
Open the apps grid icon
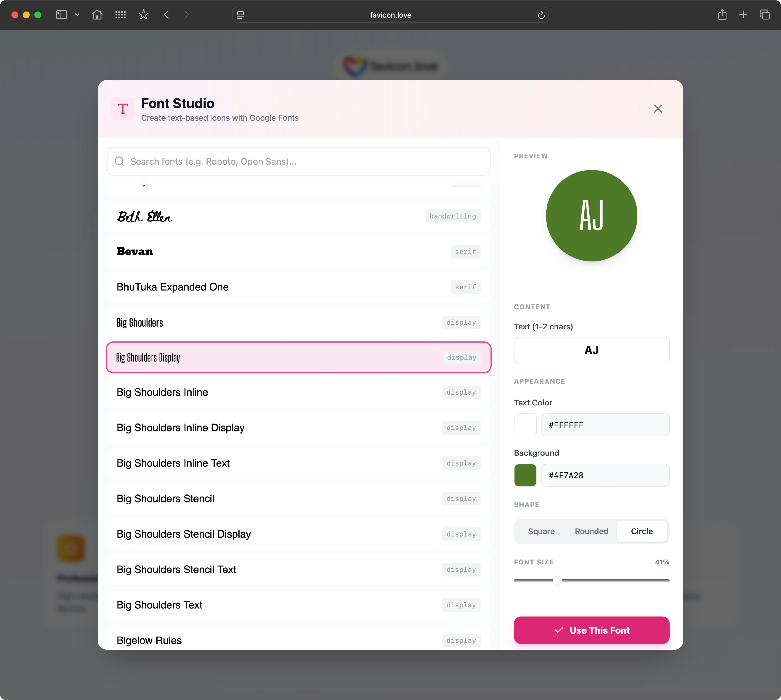(x=120, y=15)
